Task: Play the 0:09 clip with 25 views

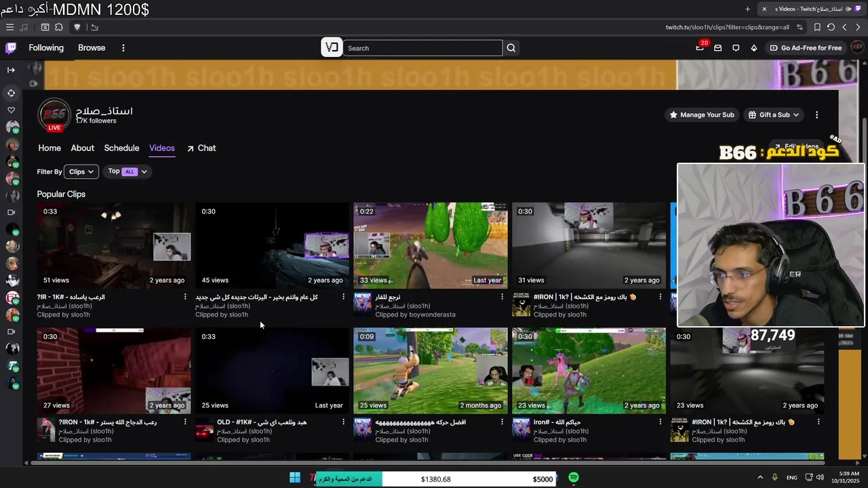Action: tap(431, 371)
